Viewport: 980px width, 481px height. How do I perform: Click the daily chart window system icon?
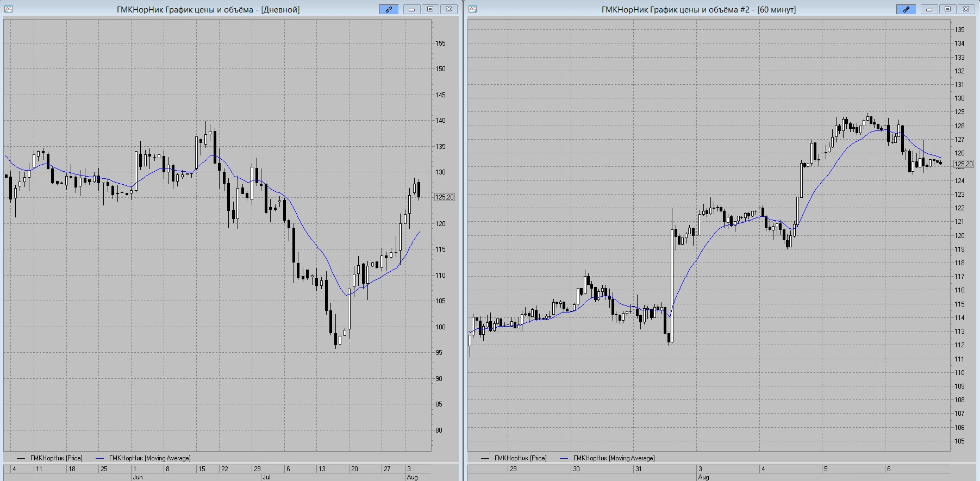8,9
